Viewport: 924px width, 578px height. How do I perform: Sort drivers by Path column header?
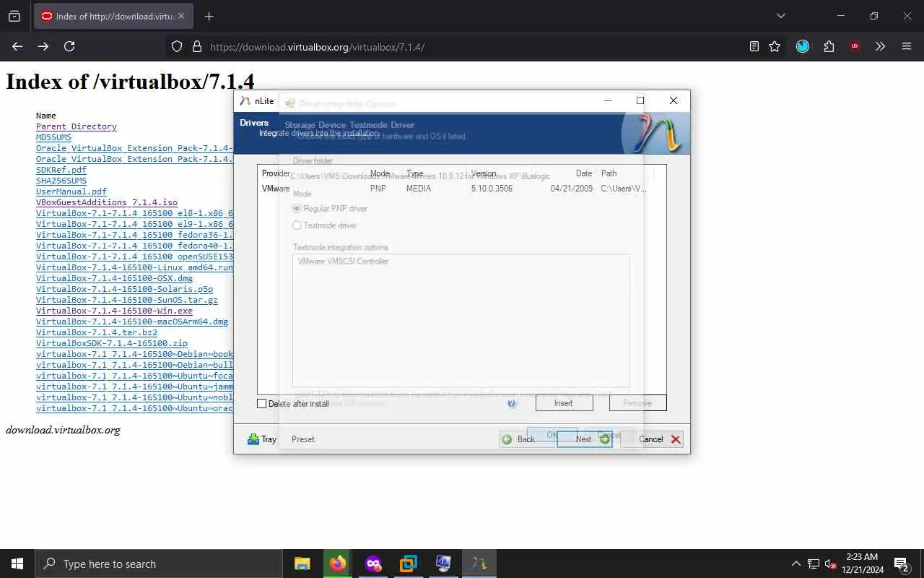click(609, 173)
